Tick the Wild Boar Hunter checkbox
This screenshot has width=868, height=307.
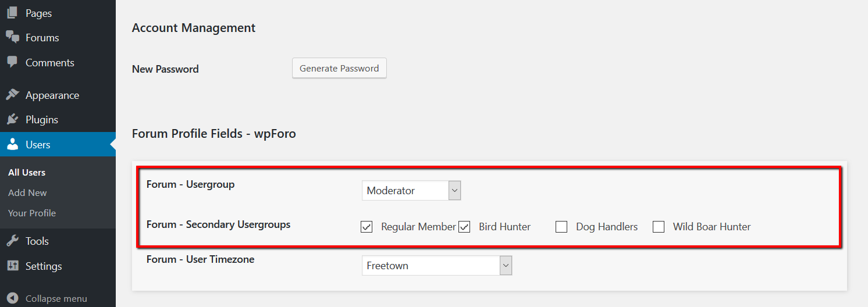[659, 227]
